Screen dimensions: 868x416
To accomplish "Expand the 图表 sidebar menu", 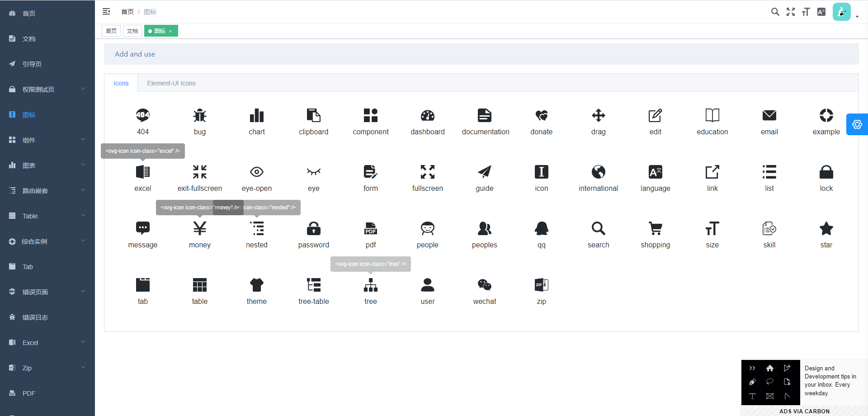I will click(47, 165).
